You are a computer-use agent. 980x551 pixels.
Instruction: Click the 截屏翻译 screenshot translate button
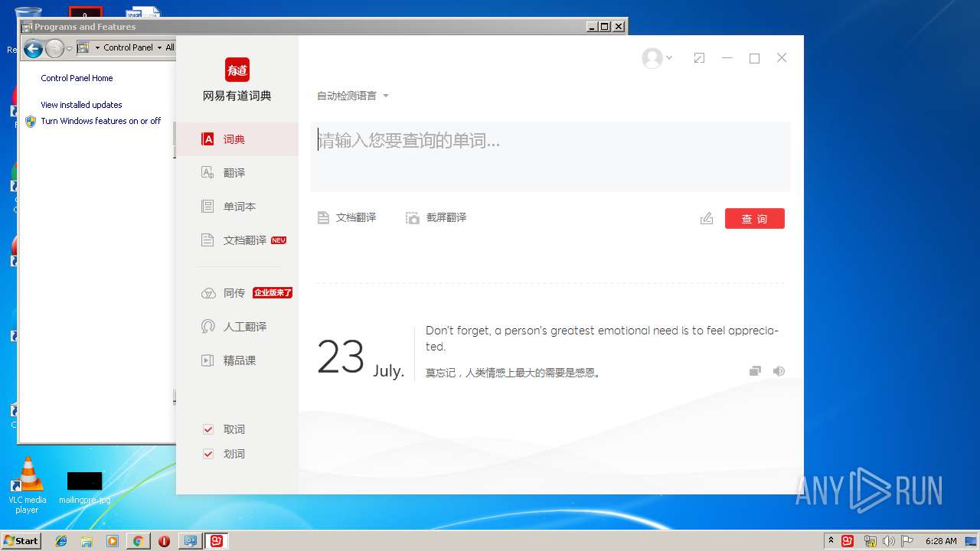point(436,218)
